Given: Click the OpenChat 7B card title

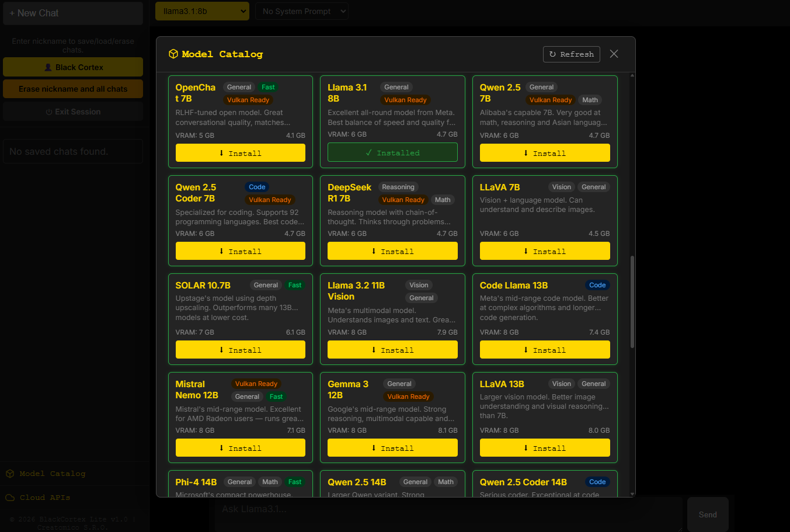Looking at the screenshot, I should [196, 93].
